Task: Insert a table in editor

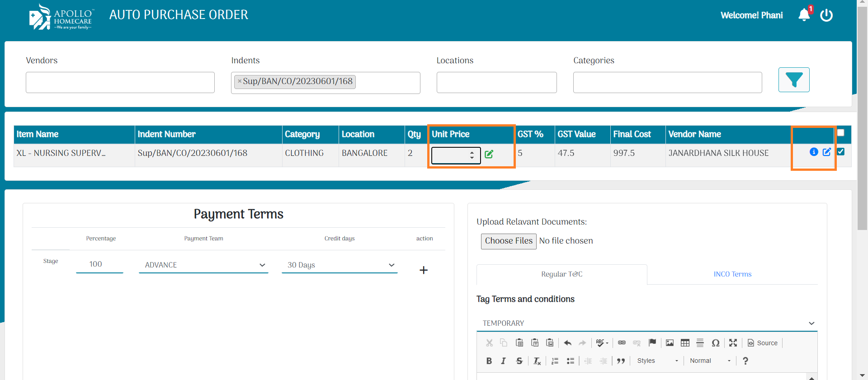Action: point(685,343)
